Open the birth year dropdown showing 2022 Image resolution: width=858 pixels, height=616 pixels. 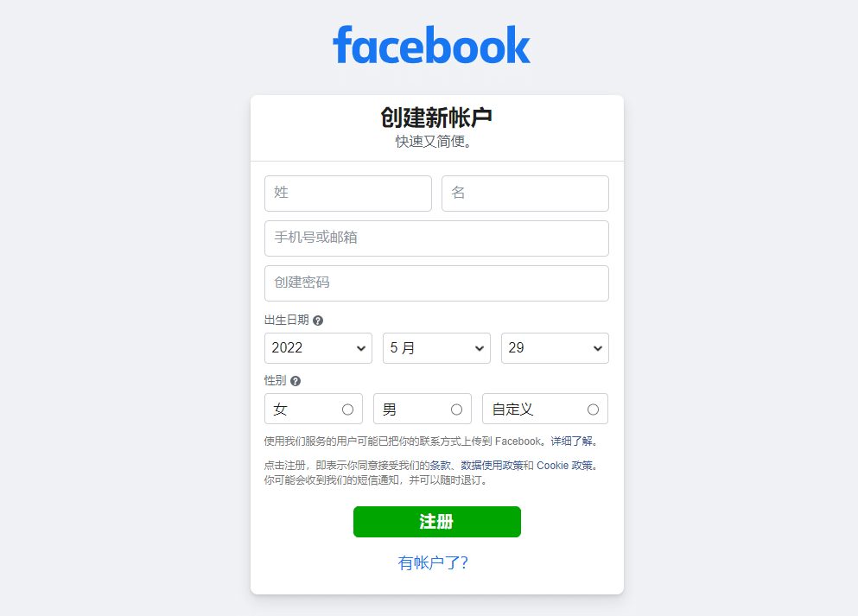tap(318, 348)
